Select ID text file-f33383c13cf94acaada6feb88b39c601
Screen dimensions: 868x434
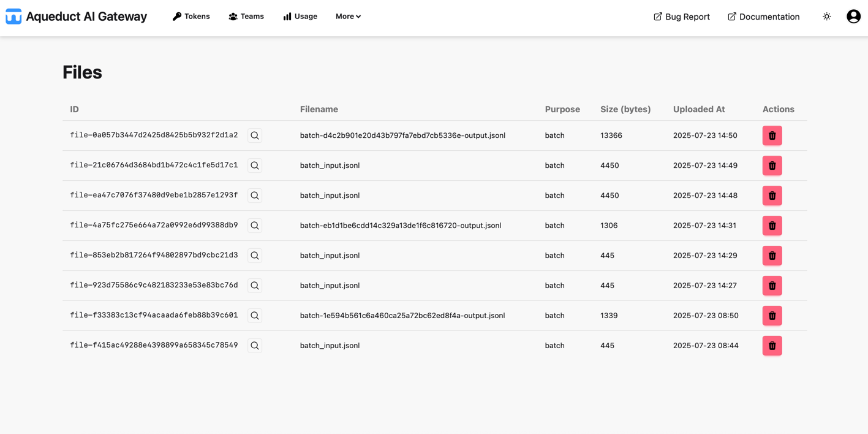154,315
